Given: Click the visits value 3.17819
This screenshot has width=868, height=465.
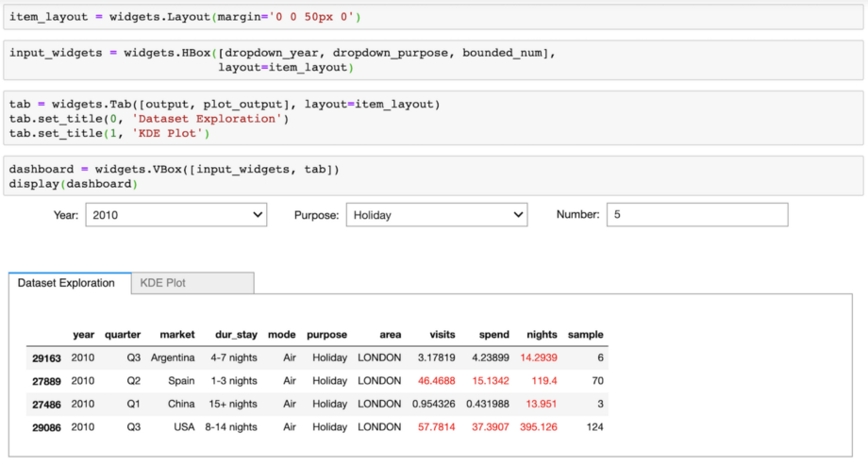Looking at the screenshot, I should pyautogui.click(x=436, y=357).
